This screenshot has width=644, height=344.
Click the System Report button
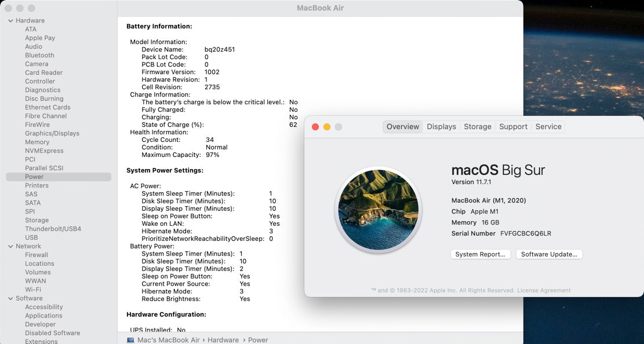coord(481,254)
